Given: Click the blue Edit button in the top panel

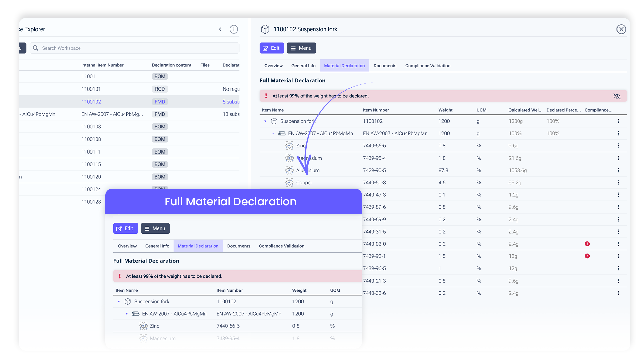Looking at the screenshot, I should [x=271, y=48].
